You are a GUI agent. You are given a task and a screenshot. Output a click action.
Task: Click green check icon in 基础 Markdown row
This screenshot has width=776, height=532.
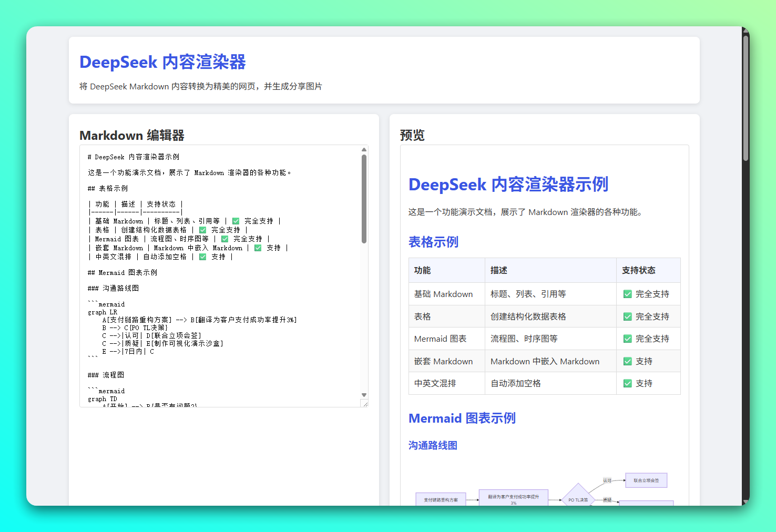(628, 294)
